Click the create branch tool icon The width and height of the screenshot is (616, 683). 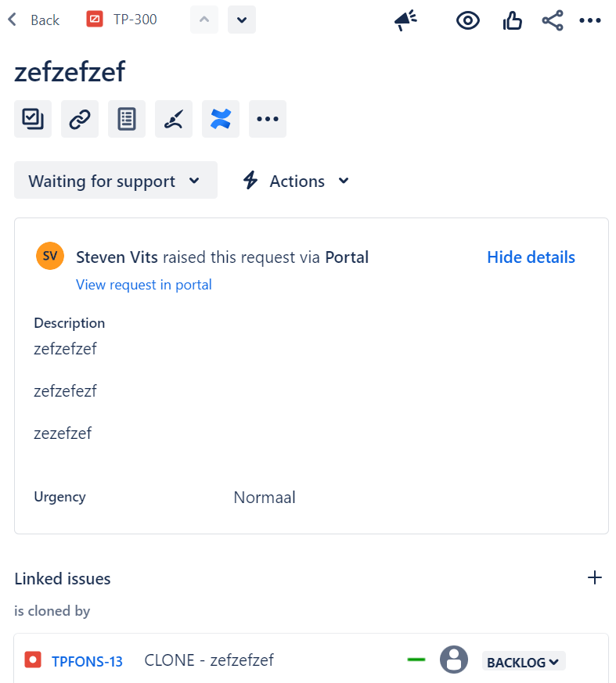click(174, 119)
